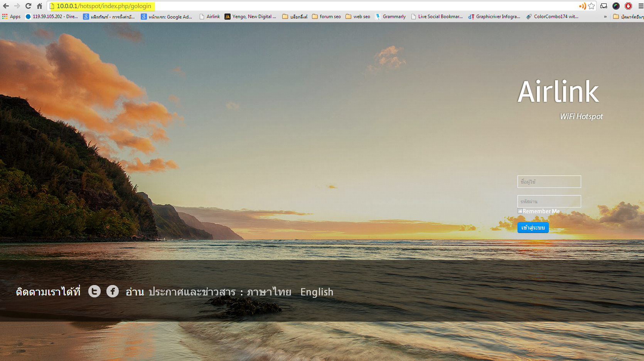Open the หน้าแรก: Google Ad... bookmark
644x361 pixels.
coord(167,17)
